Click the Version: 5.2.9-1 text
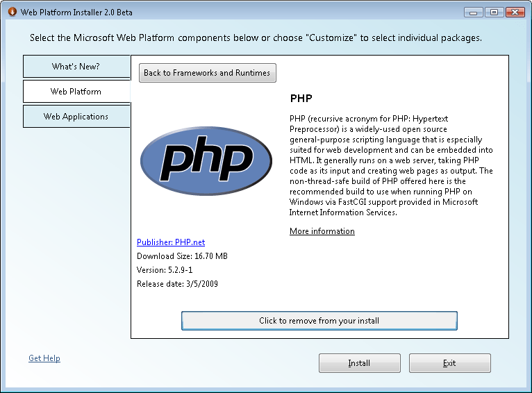 pos(165,270)
